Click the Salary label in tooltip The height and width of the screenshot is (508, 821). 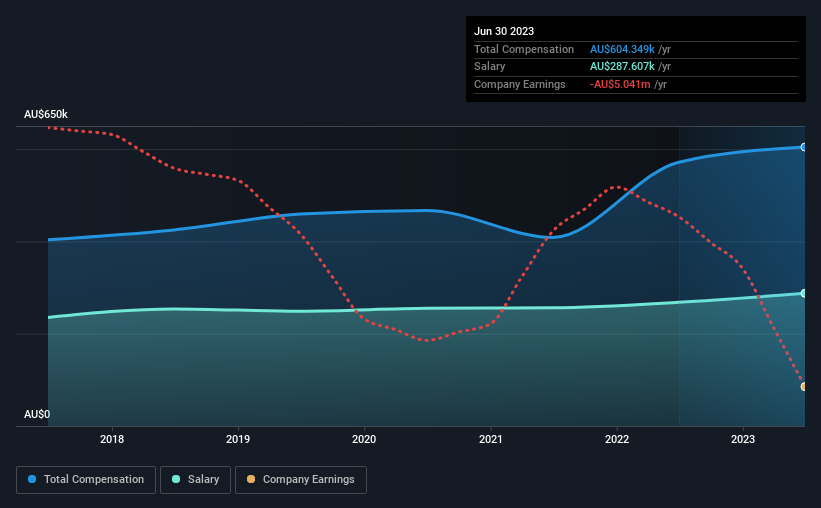(x=490, y=67)
